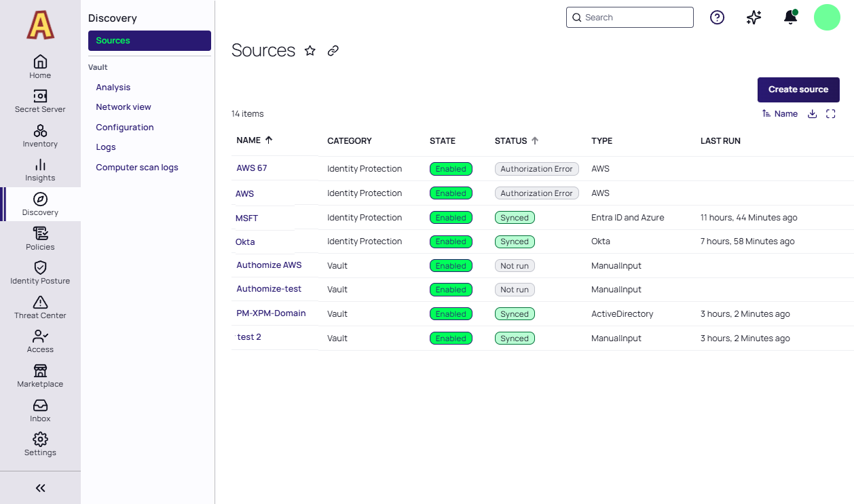Open the PM-XPM-Domain source link
The height and width of the screenshot is (504, 854).
click(x=271, y=313)
